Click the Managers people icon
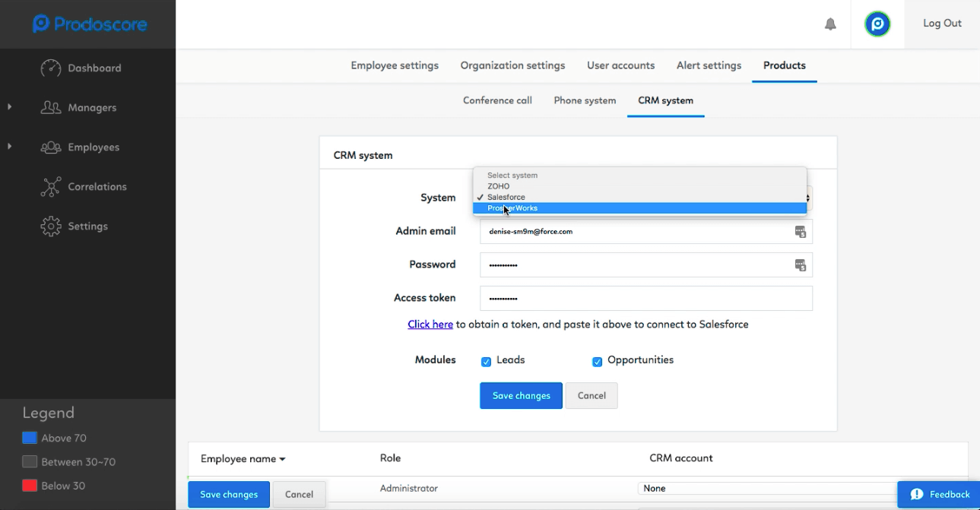The image size is (980, 510). (x=51, y=108)
